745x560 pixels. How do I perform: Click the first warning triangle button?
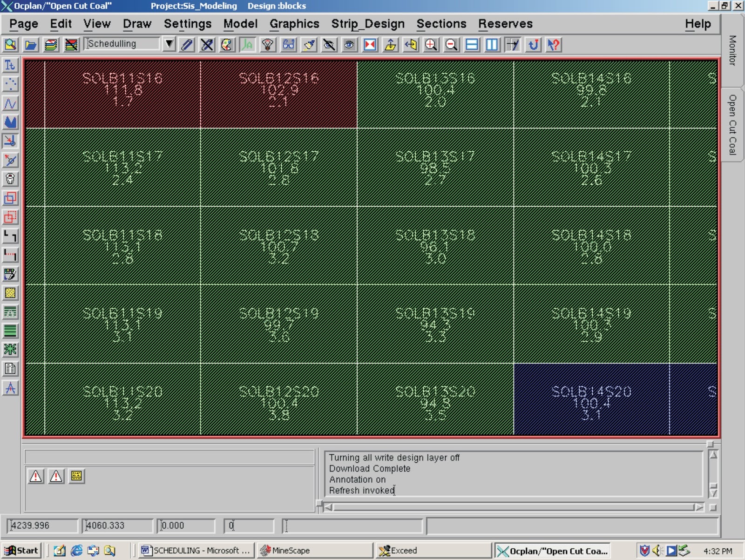[34, 476]
